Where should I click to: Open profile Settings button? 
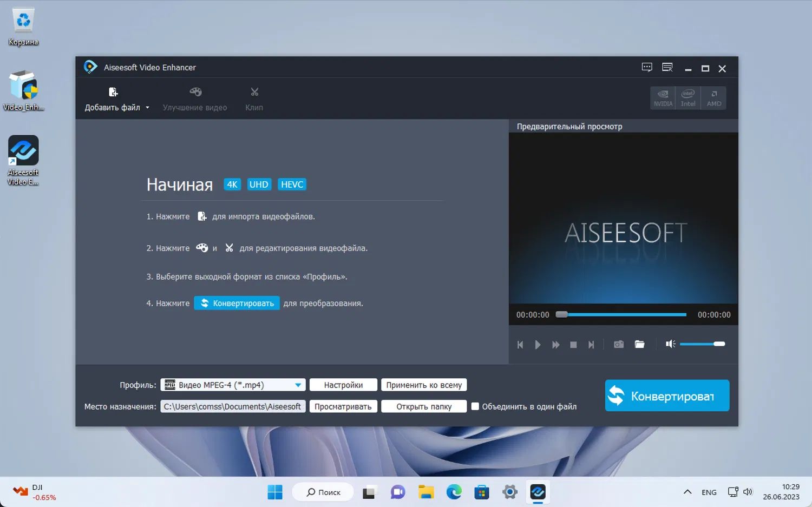point(343,385)
